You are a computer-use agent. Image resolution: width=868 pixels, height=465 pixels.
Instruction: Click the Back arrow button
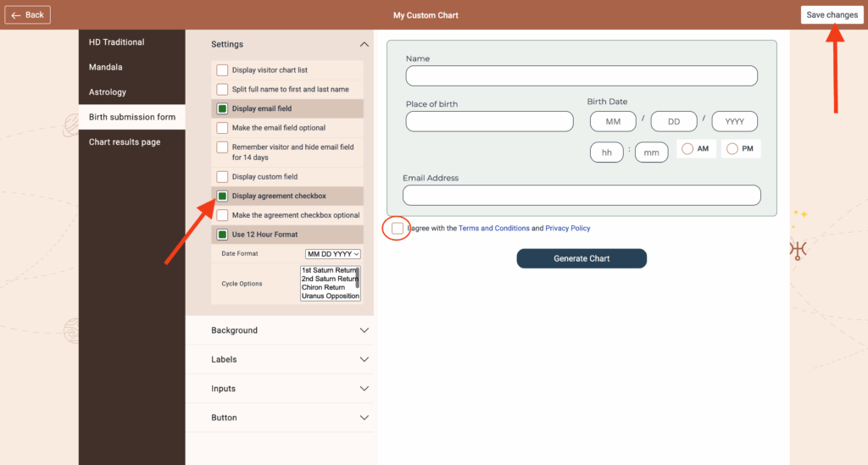tap(28, 15)
